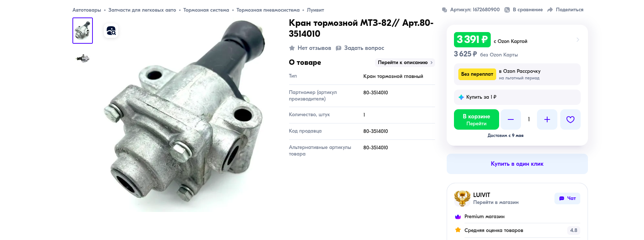Add product to В сравнение
This screenshot has height=240, width=644.
click(x=524, y=10)
